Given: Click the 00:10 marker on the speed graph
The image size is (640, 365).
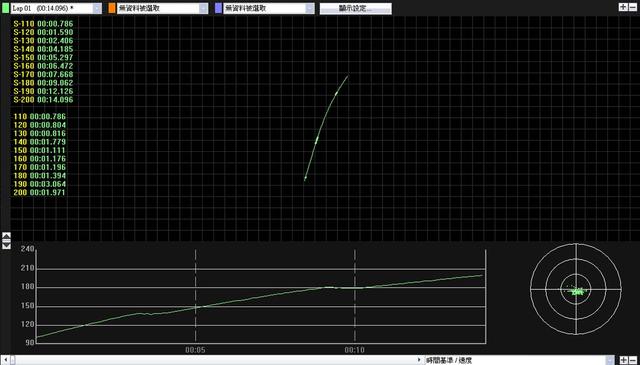Looking at the screenshot, I should click(354, 350).
